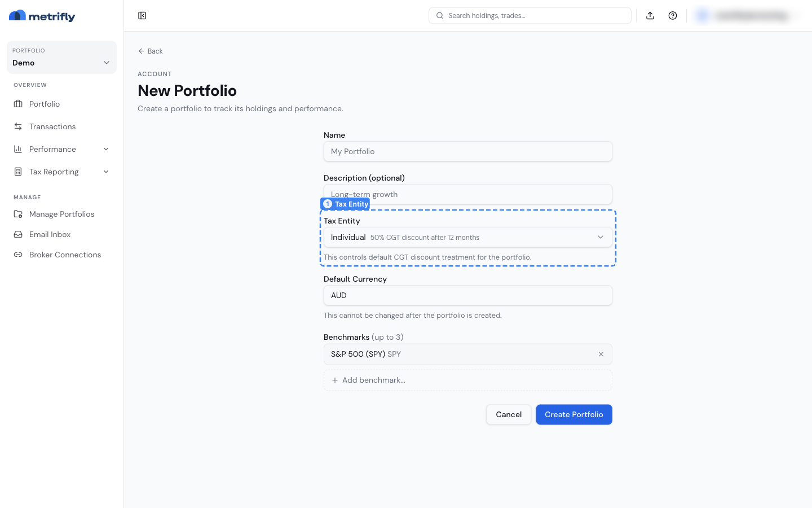Collapse the sidebar panel icon
Screen dimensions: 812x508
[142, 16]
